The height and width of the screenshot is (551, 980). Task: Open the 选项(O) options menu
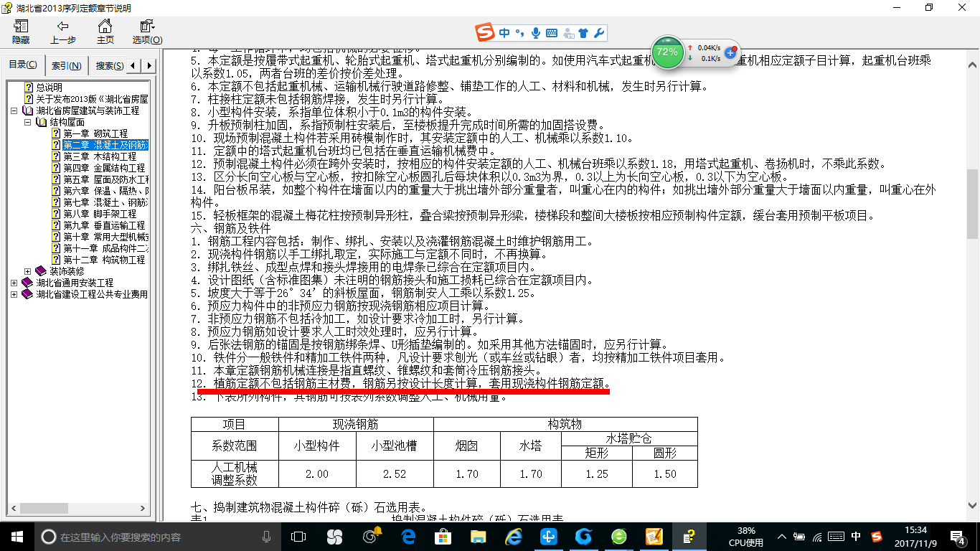point(147,32)
